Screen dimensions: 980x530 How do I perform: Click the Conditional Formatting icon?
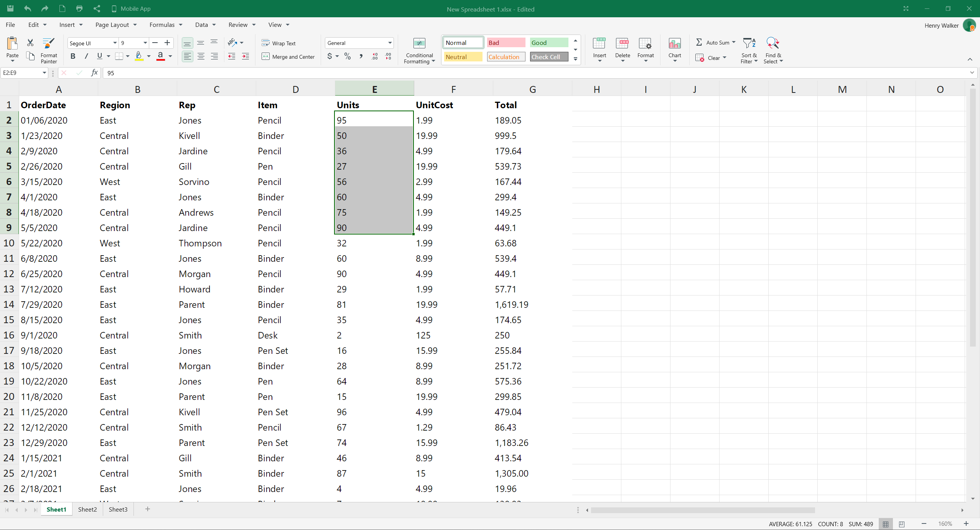point(419,43)
